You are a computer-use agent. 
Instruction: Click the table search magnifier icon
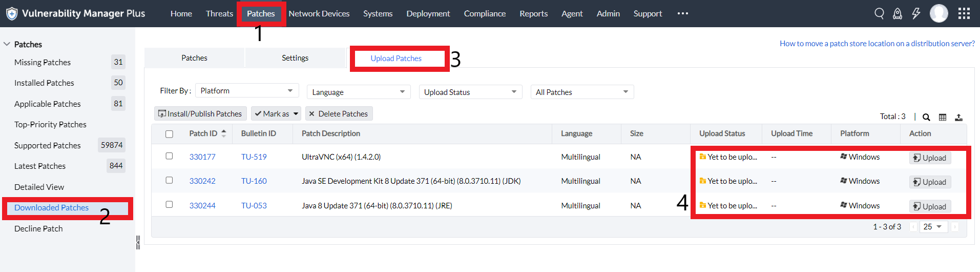926,117
